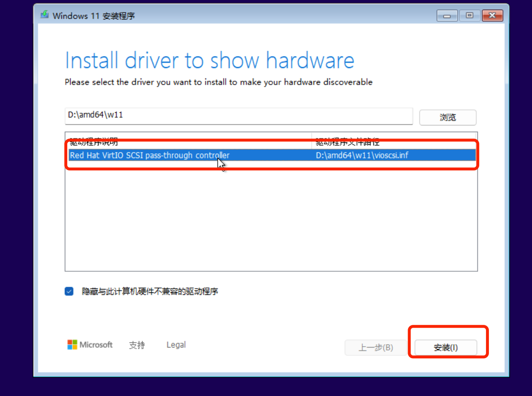Image resolution: width=532 pixels, height=396 pixels.
Task: Click the 上一步(B) back button
Action: coord(376,348)
